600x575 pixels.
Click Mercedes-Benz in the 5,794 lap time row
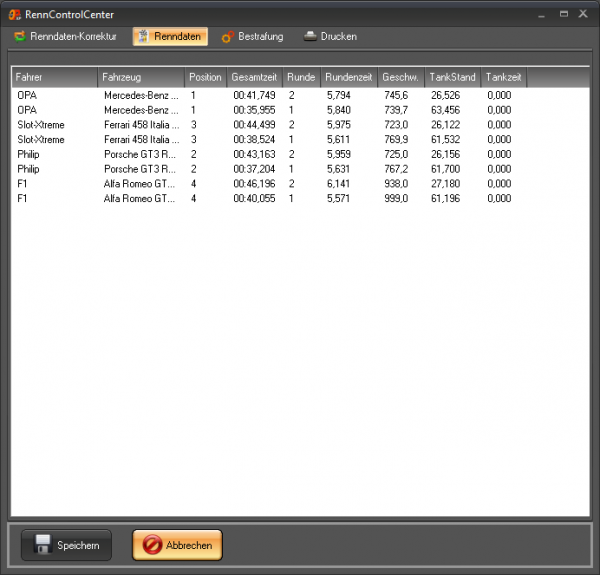coord(141,95)
